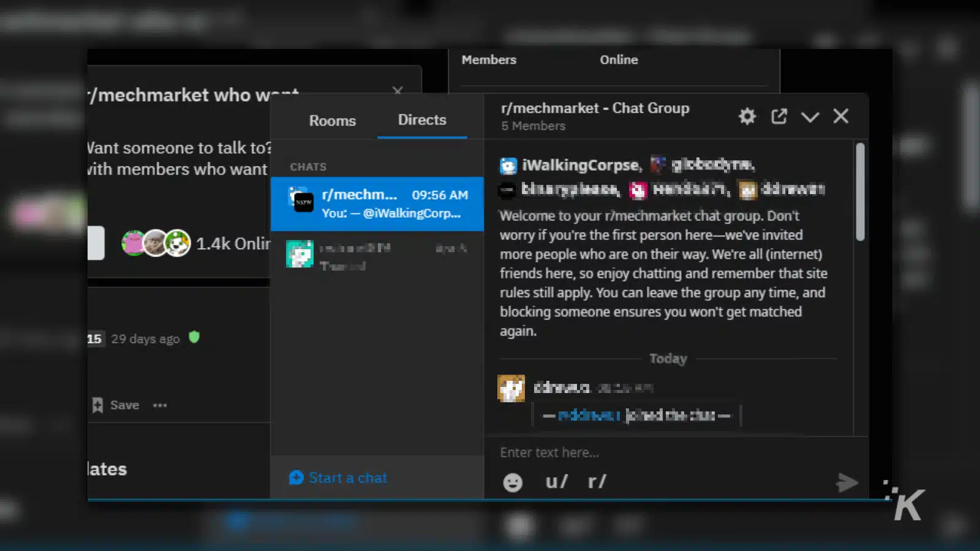This screenshot has width=980, height=551.
Task: Switch to the Directs tab
Action: point(422,120)
